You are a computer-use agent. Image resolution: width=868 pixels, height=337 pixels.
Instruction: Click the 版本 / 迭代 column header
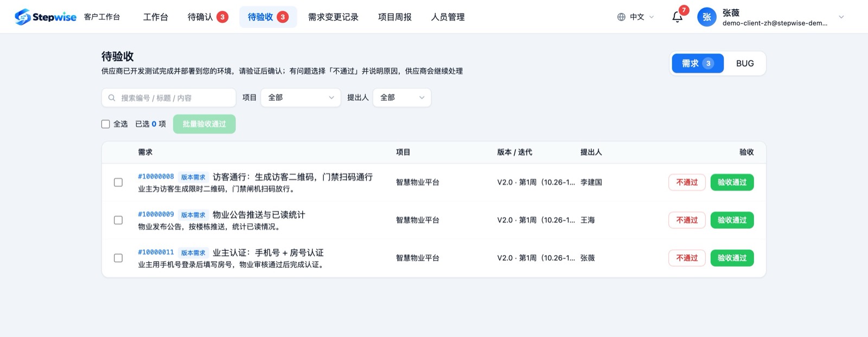point(514,152)
